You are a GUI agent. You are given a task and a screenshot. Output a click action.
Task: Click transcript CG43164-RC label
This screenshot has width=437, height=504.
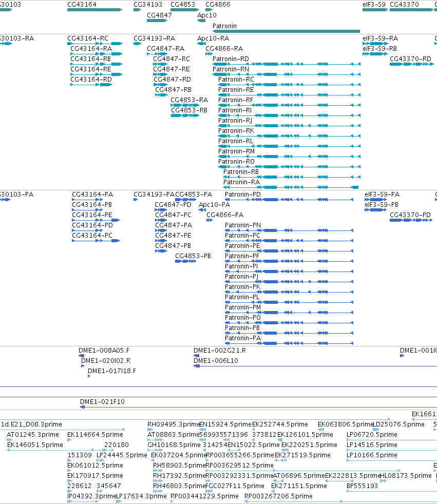[x=88, y=38]
